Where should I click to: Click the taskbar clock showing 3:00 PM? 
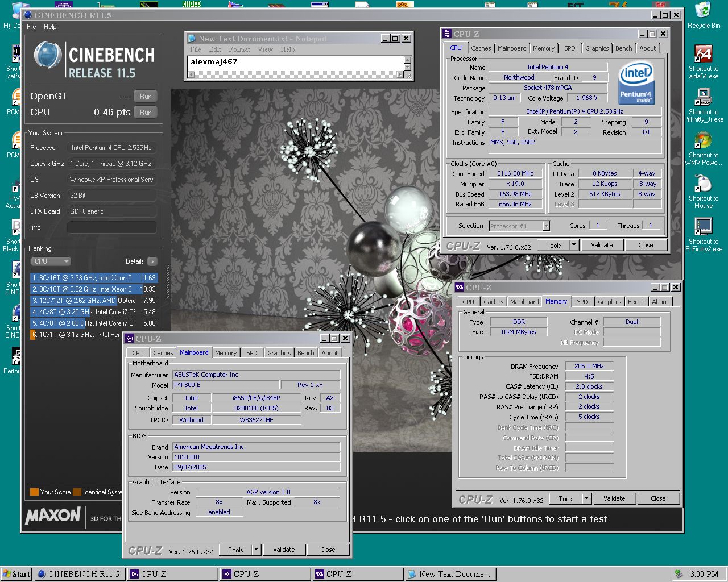click(x=704, y=574)
